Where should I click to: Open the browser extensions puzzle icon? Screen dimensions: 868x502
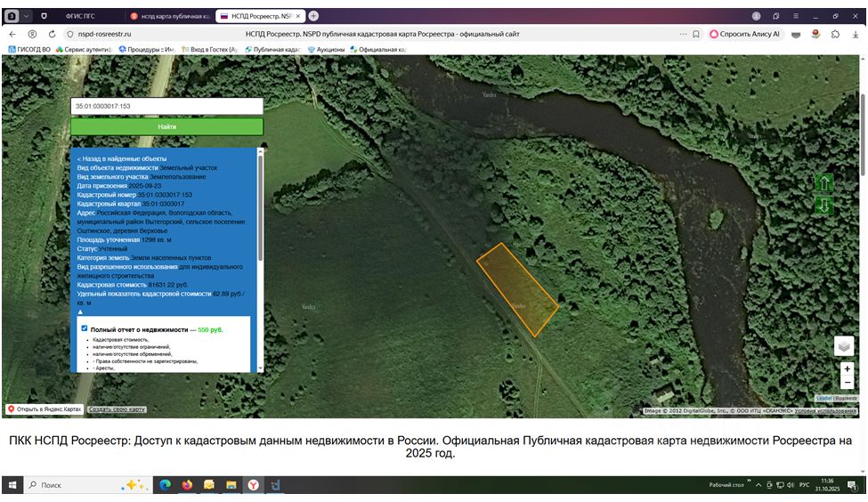[x=835, y=34]
